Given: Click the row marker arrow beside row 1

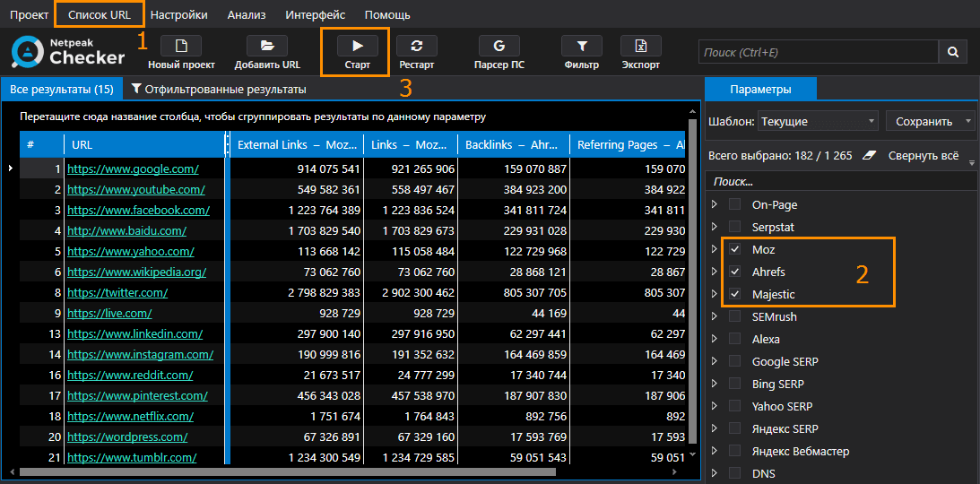Looking at the screenshot, I should pyautogui.click(x=9, y=169).
